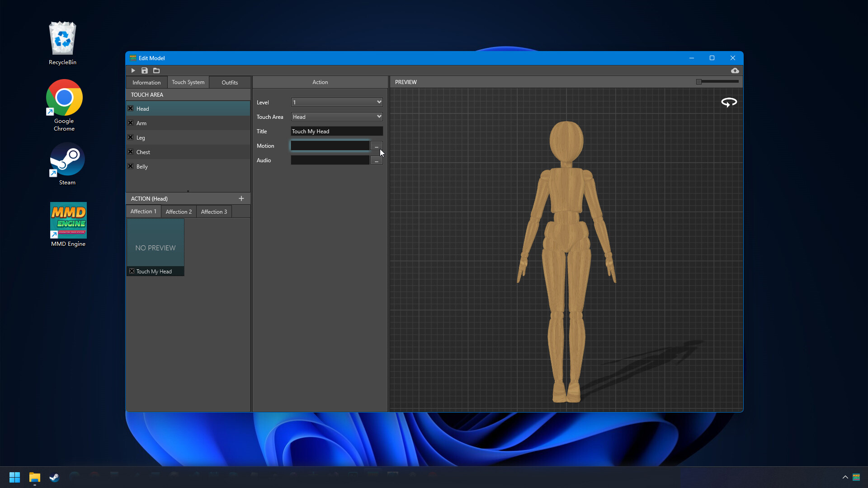The width and height of the screenshot is (868, 488).
Task: Open a model file using the folder icon
Action: point(156,70)
